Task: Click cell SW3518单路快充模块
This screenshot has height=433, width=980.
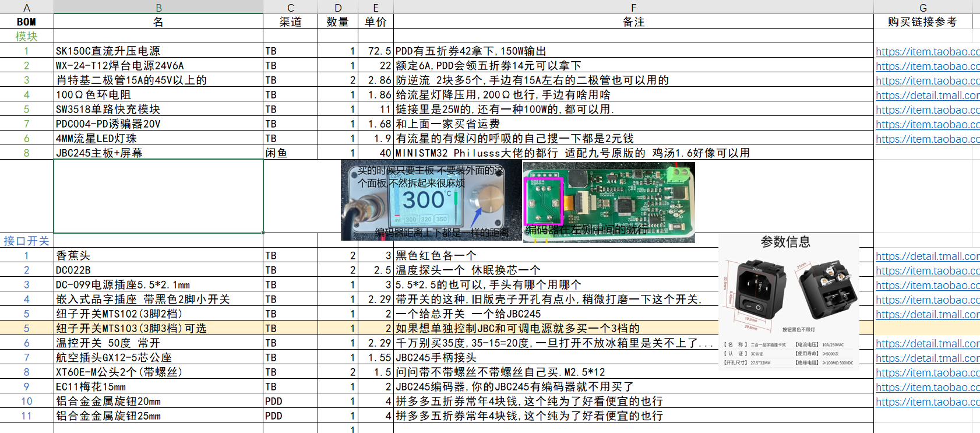Action: pos(158,109)
